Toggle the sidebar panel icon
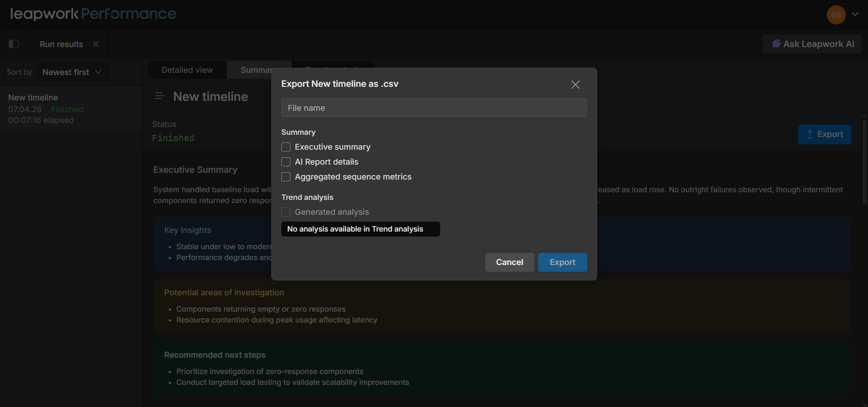868x407 pixels. tap(14, 44)
